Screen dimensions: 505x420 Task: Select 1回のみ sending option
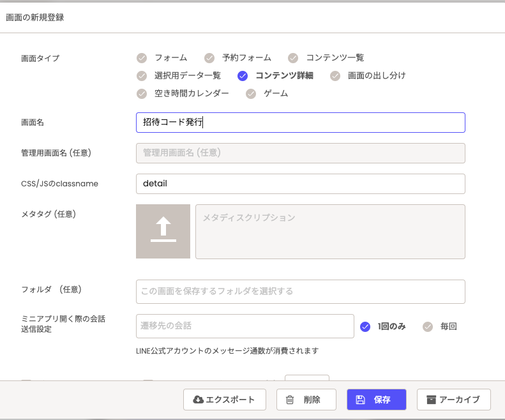(x=365, y=326)
